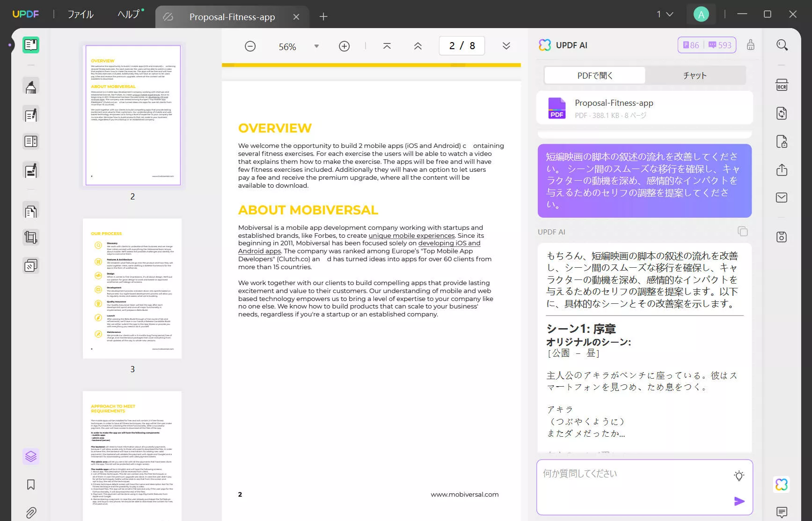The height and width of the screenshot is (521, 812).
Task: Click the UPDF logo
Action: point(26,15)
